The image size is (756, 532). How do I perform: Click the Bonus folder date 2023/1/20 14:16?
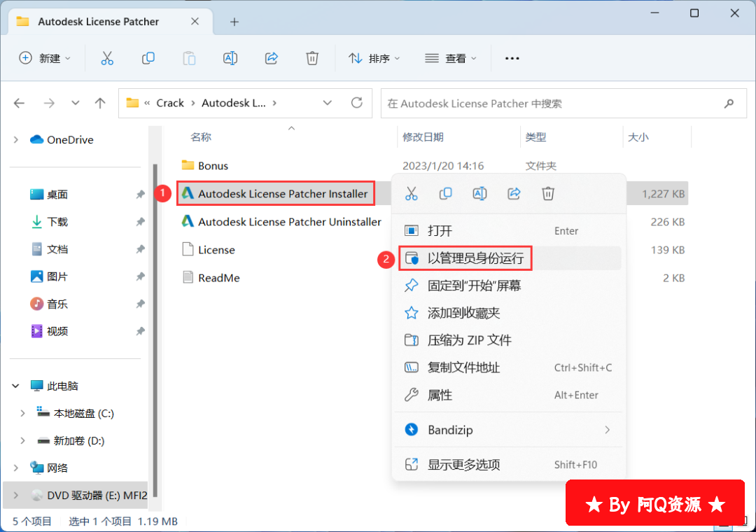click(443, 166)
